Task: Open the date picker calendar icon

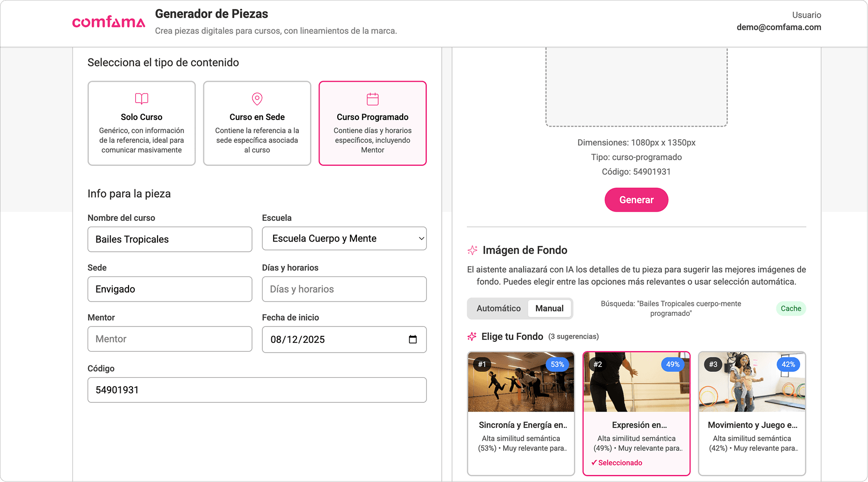Action: click(413, 339)
